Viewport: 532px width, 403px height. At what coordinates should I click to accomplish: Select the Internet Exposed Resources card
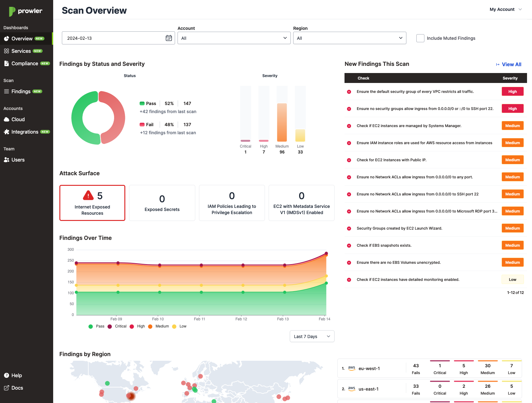point(92,203)
